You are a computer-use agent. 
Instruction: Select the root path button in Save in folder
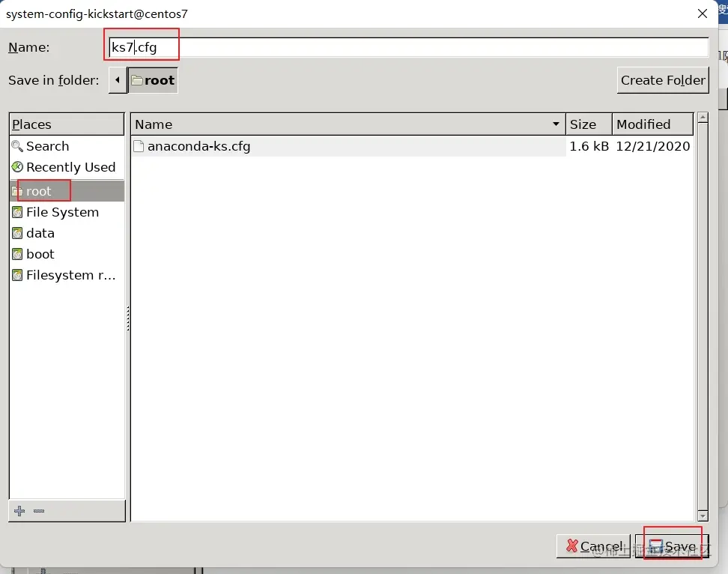pyautogui.click(x=153, y=80)
